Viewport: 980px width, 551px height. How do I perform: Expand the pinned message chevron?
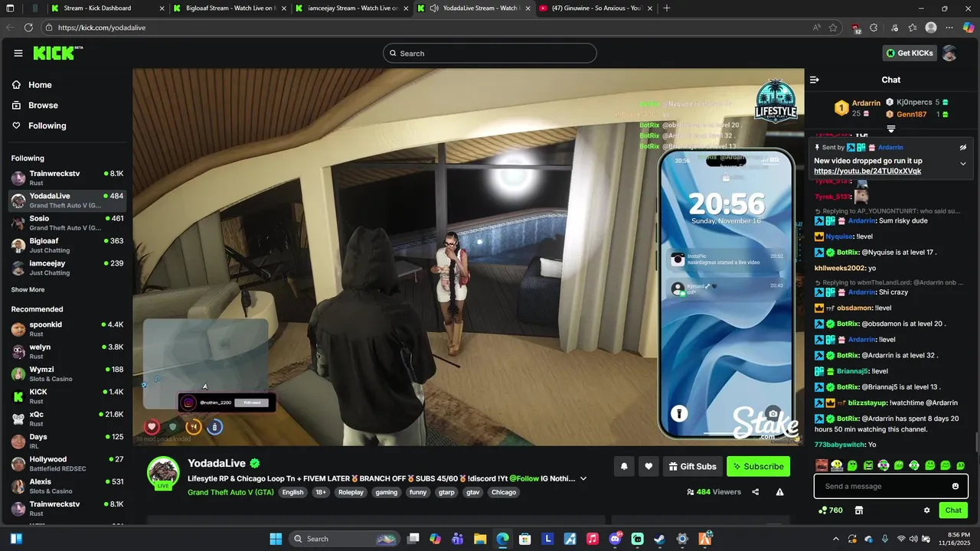pyautogui.click(x=963, y=163)
